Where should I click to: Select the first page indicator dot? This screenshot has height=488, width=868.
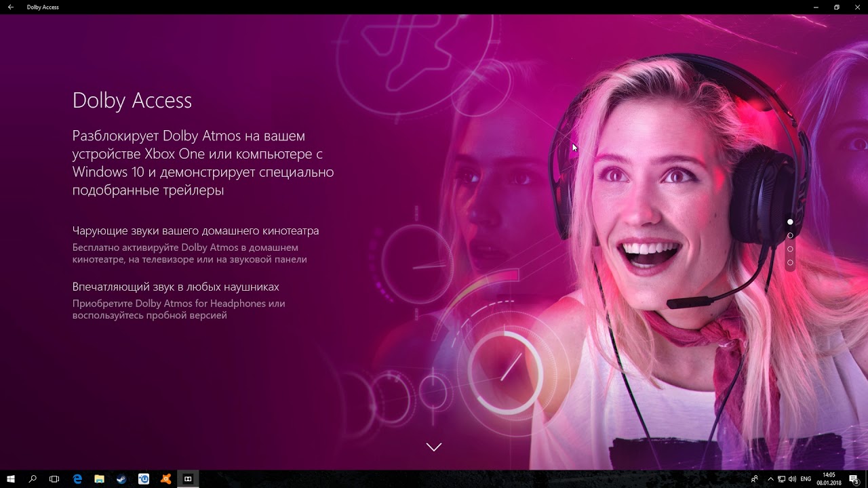click(790, 222)
